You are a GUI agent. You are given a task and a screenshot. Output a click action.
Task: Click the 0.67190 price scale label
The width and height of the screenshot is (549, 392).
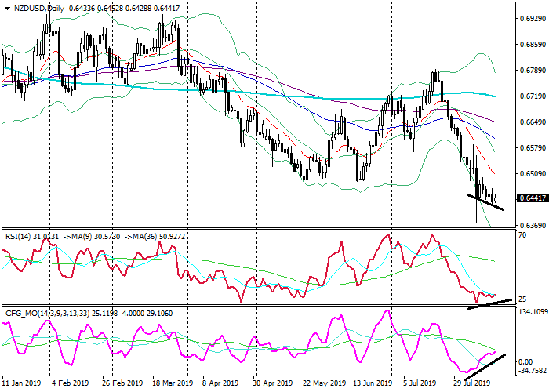pos(530,96)
